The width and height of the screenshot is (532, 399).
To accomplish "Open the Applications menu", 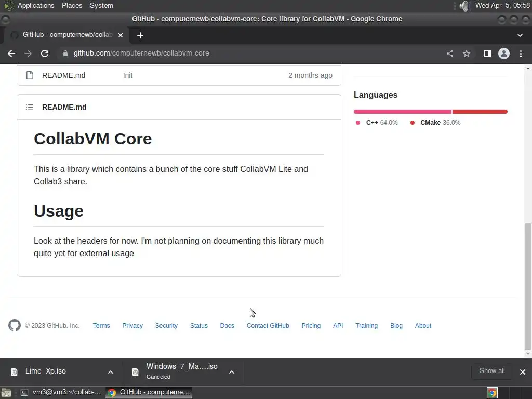I will click(36, 5).
